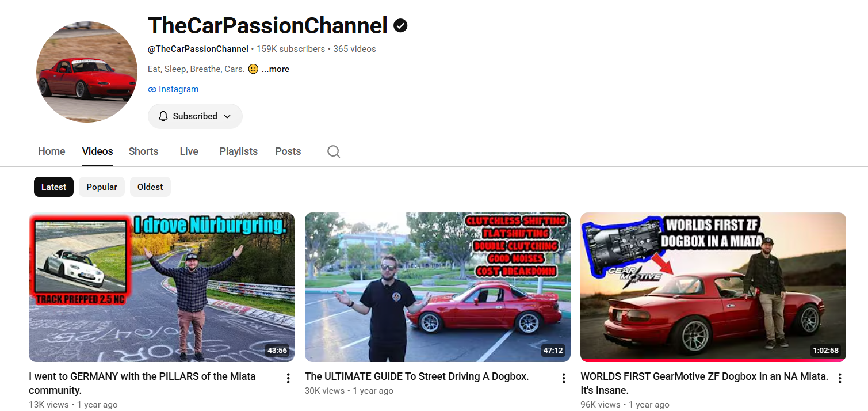
Task: Expand the Subscribed notification dropdown chevron
Action: (227, 116)
